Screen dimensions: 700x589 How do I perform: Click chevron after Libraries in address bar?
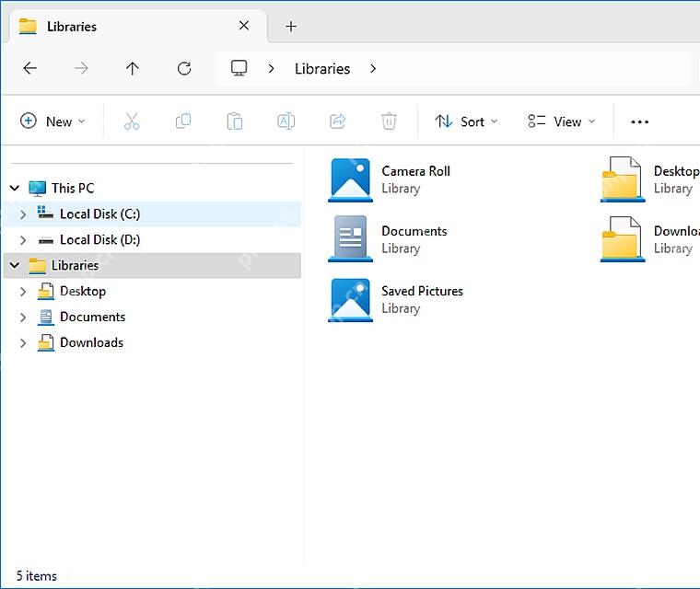coord(373,69)
